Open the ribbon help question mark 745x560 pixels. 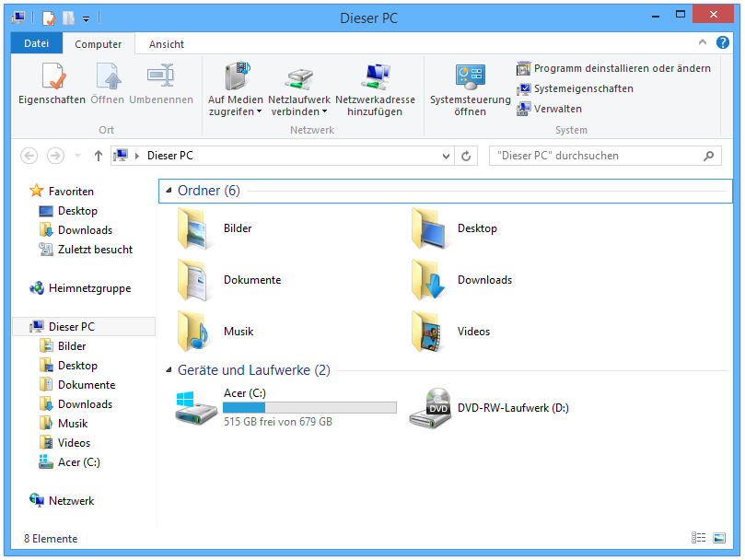click(x=723, y=43)
